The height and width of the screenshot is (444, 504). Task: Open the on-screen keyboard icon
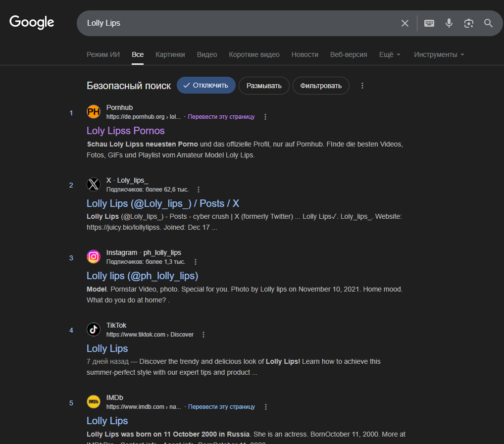pos(429,23)
